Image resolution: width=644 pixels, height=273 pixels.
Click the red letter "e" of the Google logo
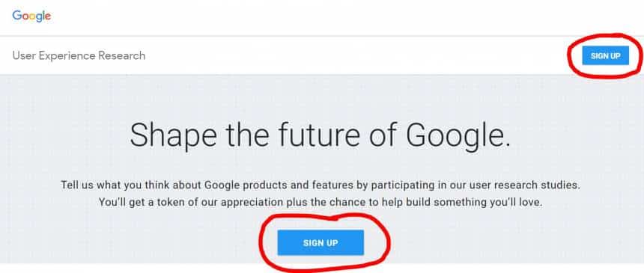(48, 17)
